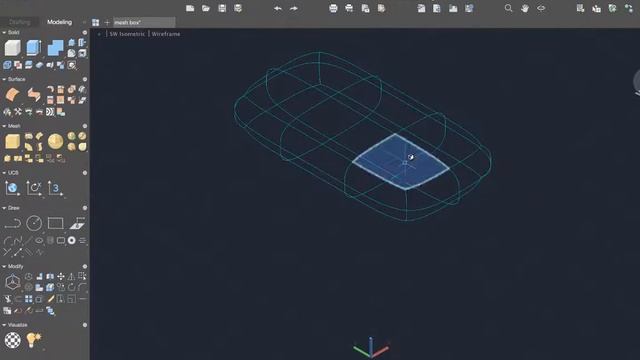Click the Print icon in the top toolbar
640x360 pixels.
333,8
